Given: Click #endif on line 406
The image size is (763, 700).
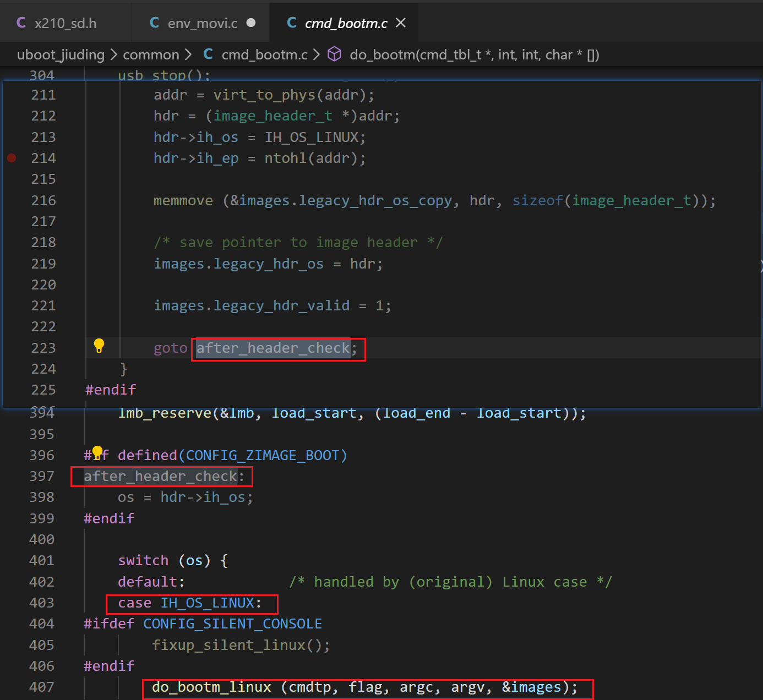Looking at the screenshot, I should coord(109,666).
